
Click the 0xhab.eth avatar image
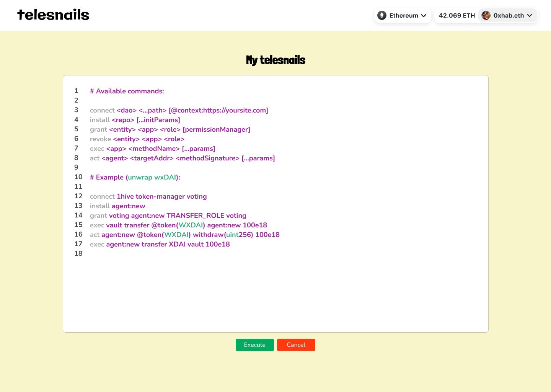click(x=486, y=15)
